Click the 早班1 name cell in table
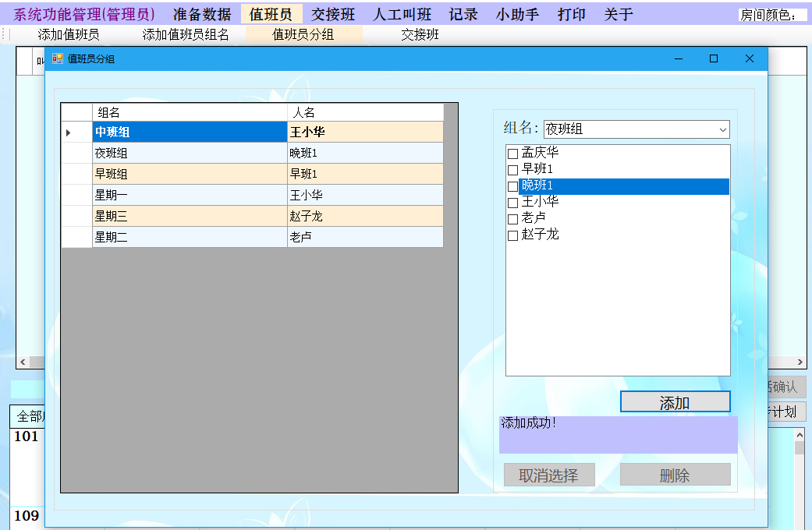Screen dimensions: 812x530 (x=366, y=174)
